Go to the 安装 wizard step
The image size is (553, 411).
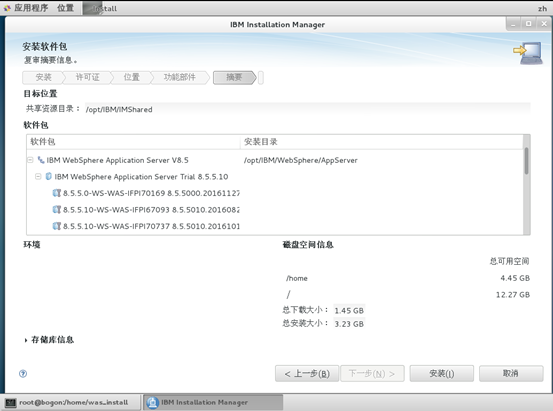(43, 78)
